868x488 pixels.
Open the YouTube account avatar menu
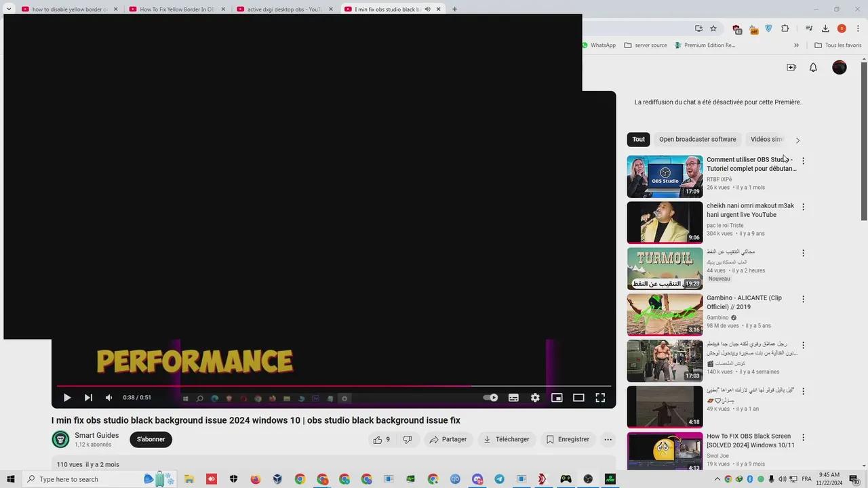tap(840, 67)
